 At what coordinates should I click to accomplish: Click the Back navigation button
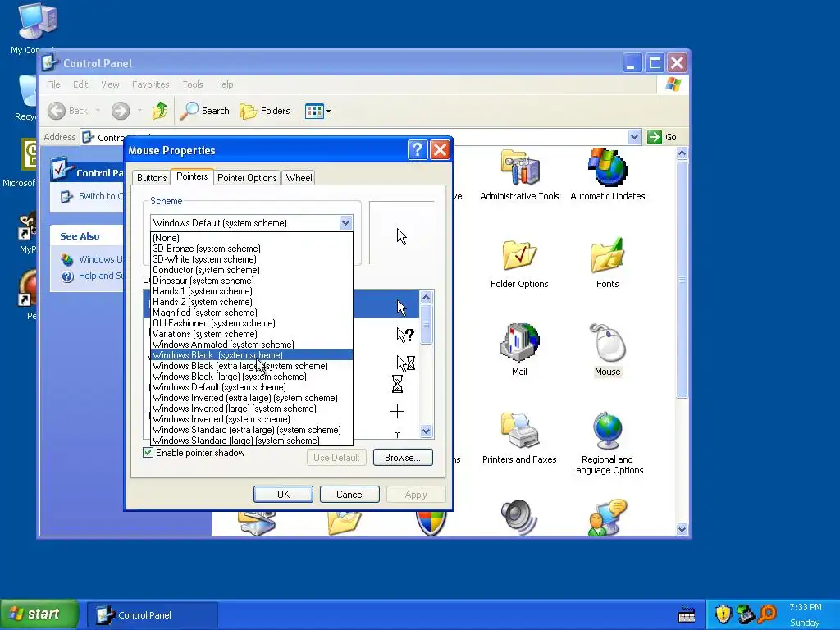tap(67, 111)
